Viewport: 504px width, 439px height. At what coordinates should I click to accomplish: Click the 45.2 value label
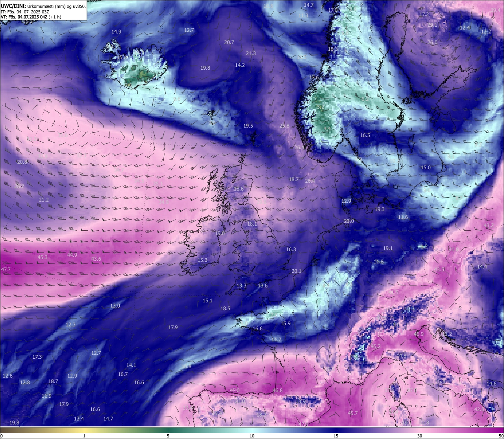pyautogui.click(x=376, y=346)
